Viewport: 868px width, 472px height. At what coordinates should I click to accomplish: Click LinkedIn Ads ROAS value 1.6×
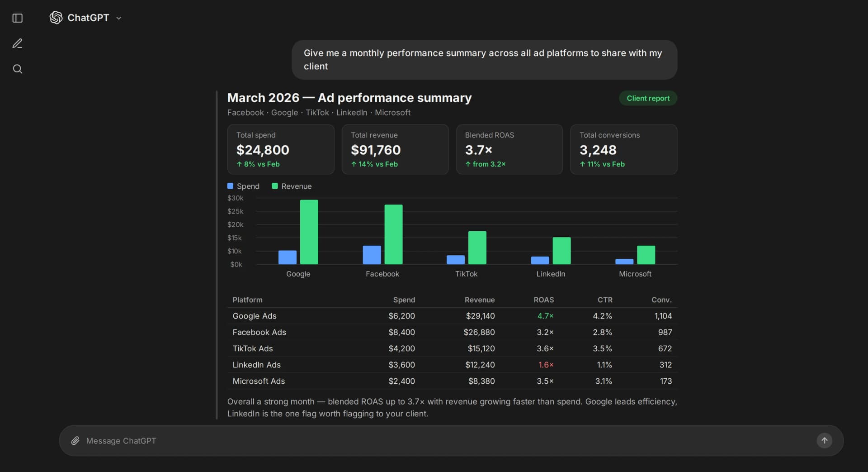pos(546,365)
